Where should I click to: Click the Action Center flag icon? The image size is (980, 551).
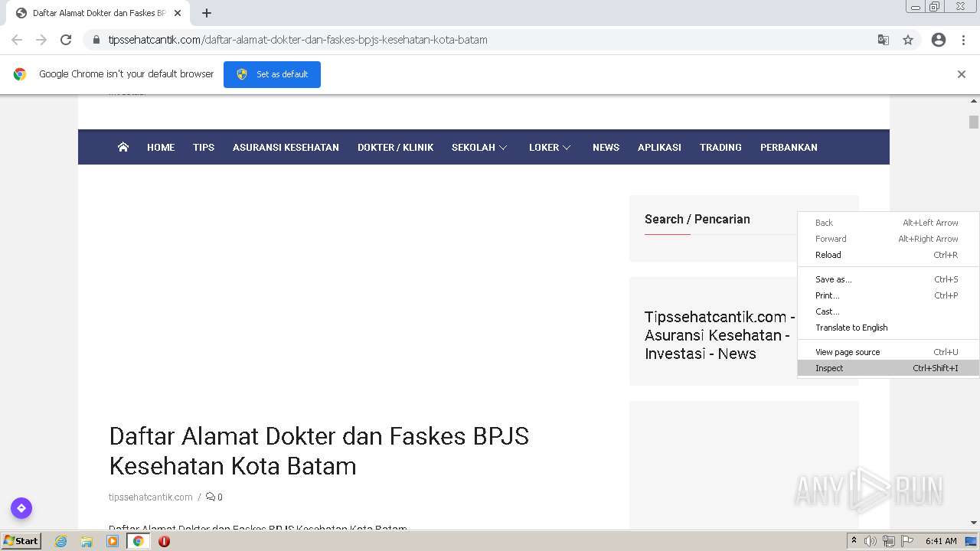click(907, 541)
